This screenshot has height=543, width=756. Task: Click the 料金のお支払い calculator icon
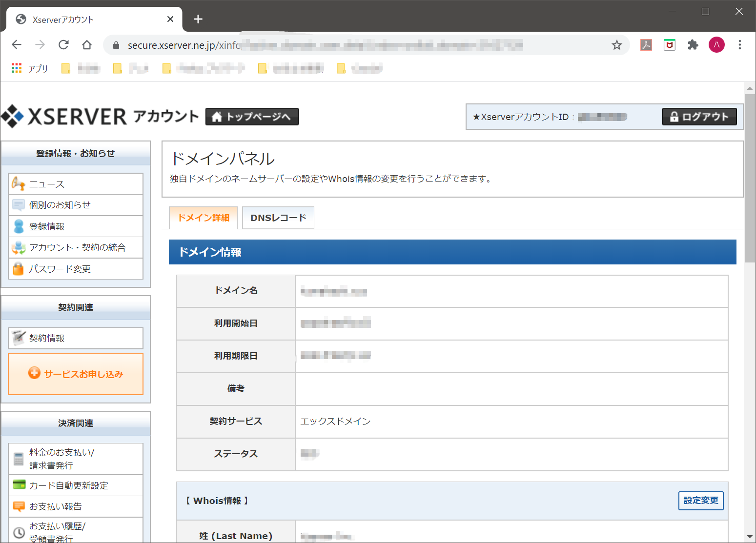click(19, 459)
